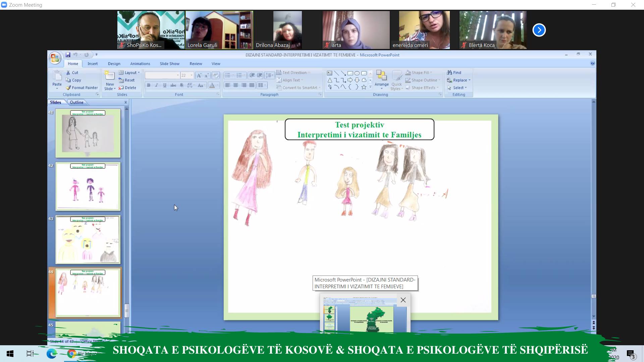Toggle Underline formatting

click(165, 85)
